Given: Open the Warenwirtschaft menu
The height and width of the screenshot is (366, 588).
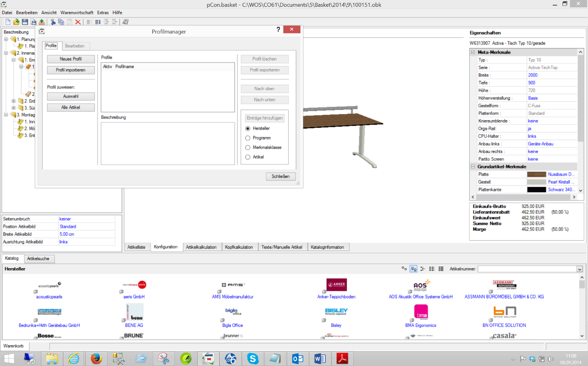Looking at the screenshot, I should coord(77,13).
